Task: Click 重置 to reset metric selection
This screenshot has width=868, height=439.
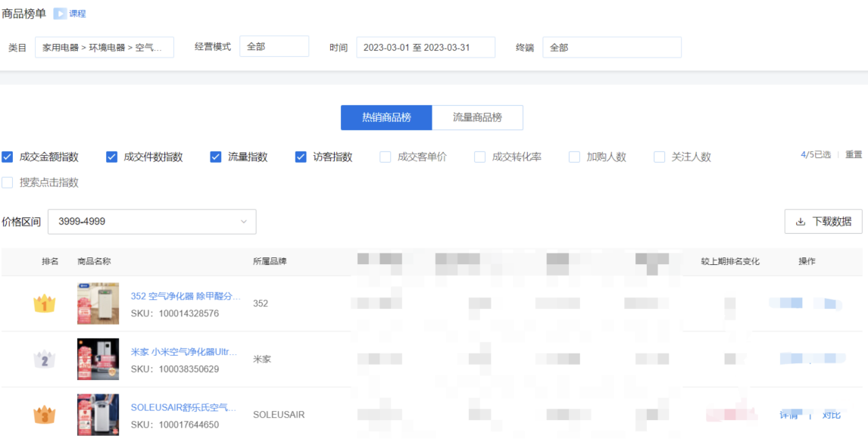Action: click(x=852, y=155)
